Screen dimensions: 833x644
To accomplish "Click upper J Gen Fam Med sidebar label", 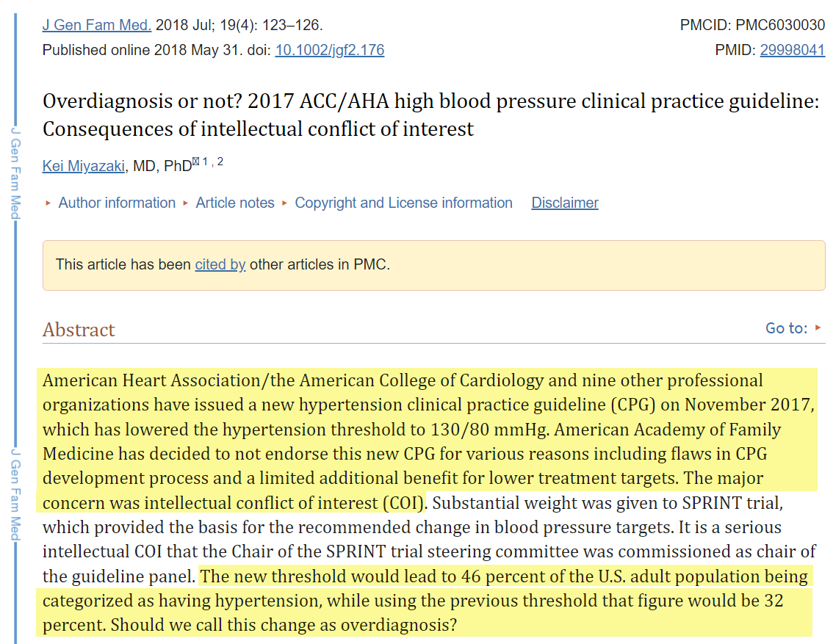I will (x=15, y=173).
